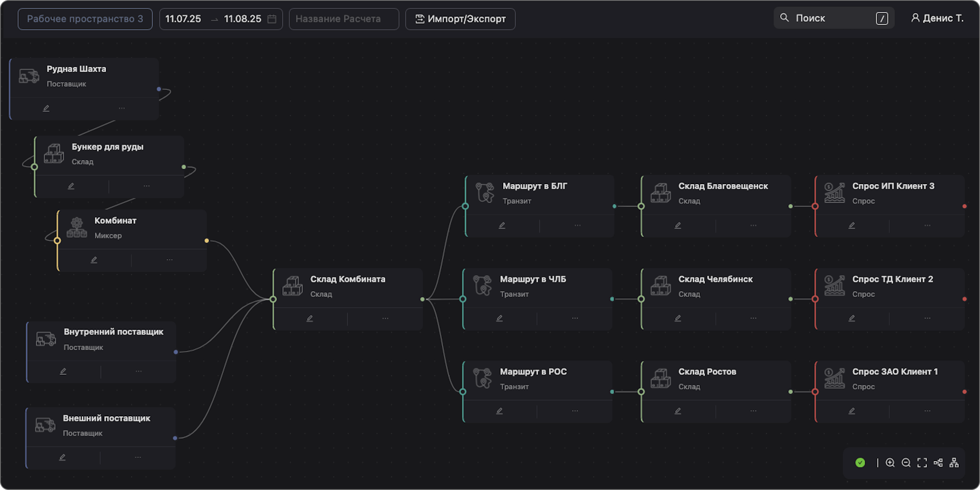Click the Импорт/Экспорт button

[x=460, y=19]
